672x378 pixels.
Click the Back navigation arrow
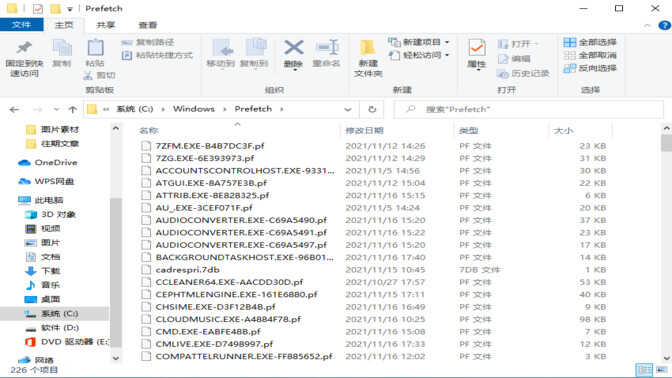point(15,110)
